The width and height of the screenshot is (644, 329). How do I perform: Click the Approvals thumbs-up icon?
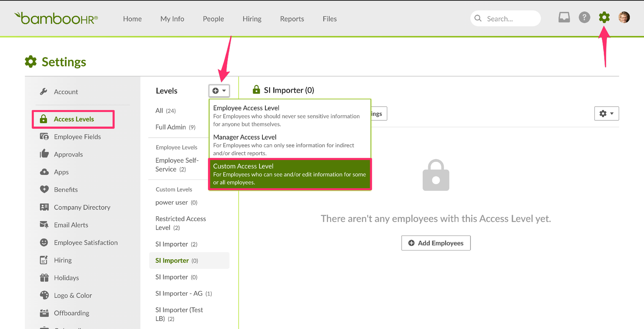click(44, 154)
